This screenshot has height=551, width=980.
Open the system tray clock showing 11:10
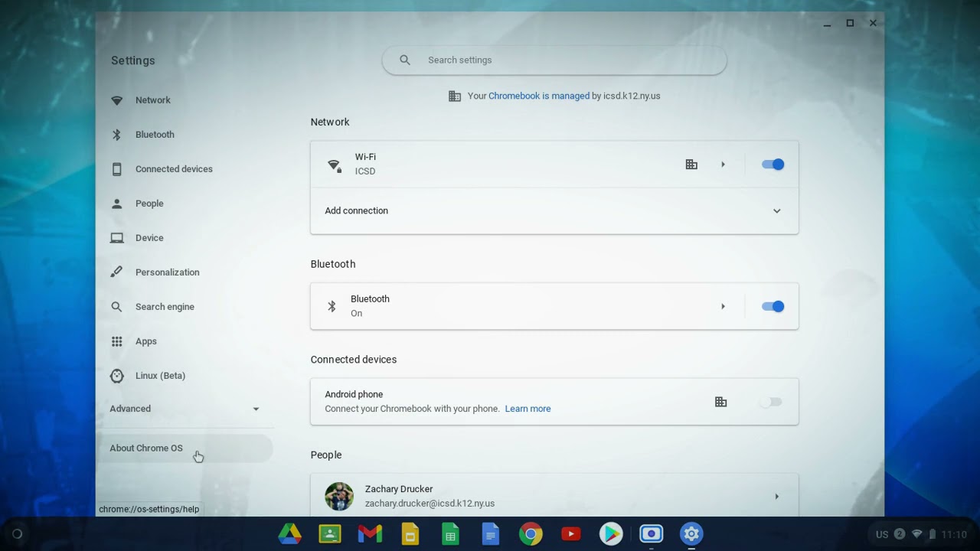(954, 534)
